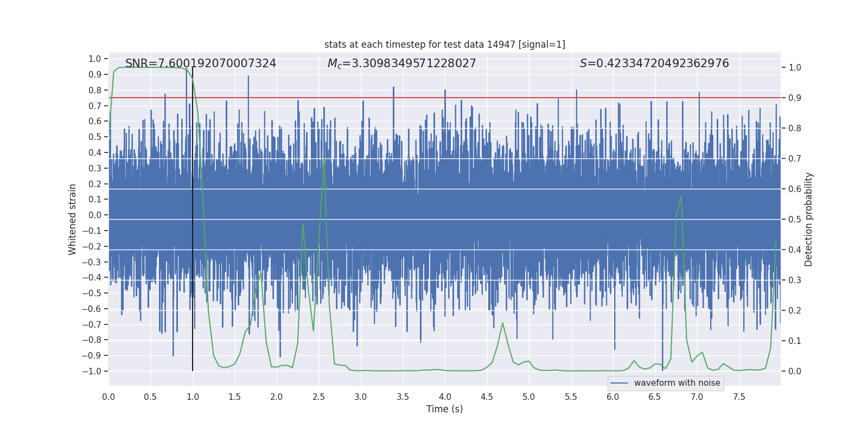Select the 5.5 tick on the Time axis

(571, 397)
